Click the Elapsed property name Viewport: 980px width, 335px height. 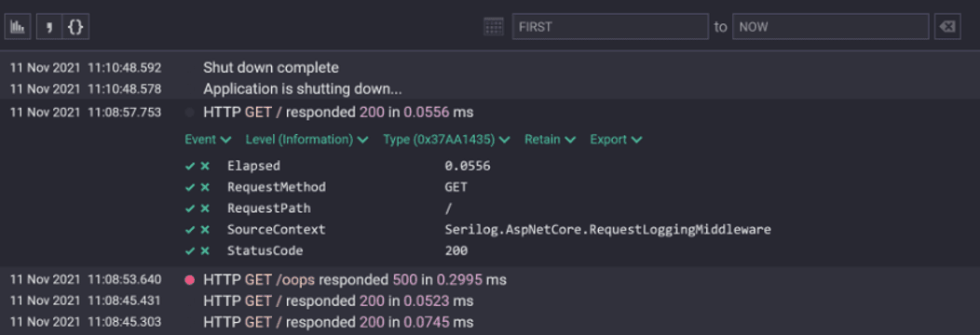[x=253, y=167]
